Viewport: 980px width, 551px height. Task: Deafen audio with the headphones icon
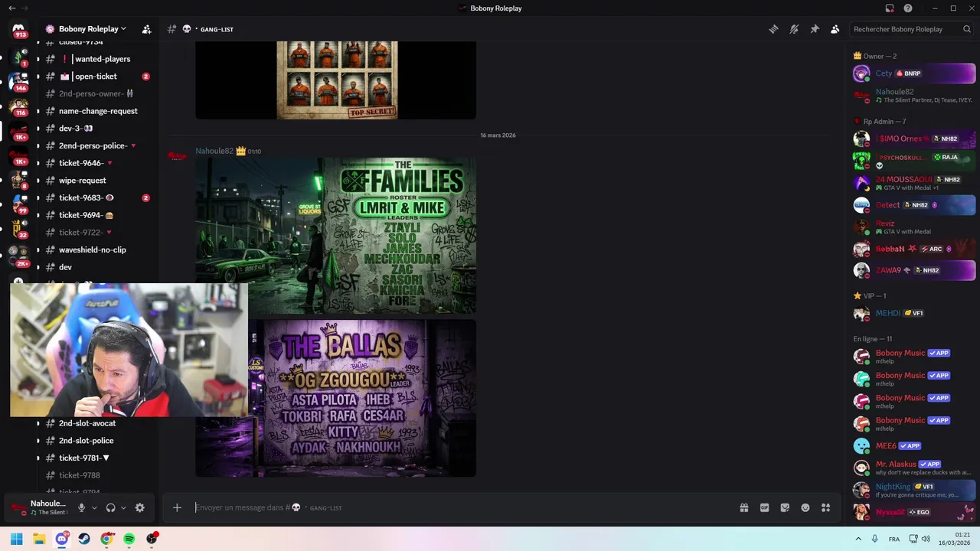tap(110, 507)
